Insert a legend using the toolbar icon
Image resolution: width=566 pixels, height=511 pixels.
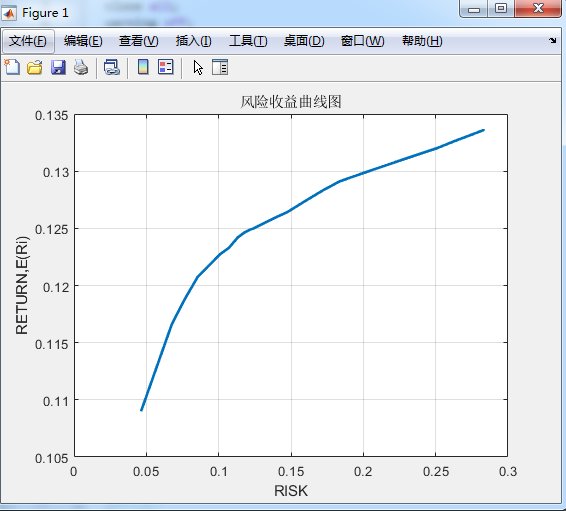click(x=166, y=67)
